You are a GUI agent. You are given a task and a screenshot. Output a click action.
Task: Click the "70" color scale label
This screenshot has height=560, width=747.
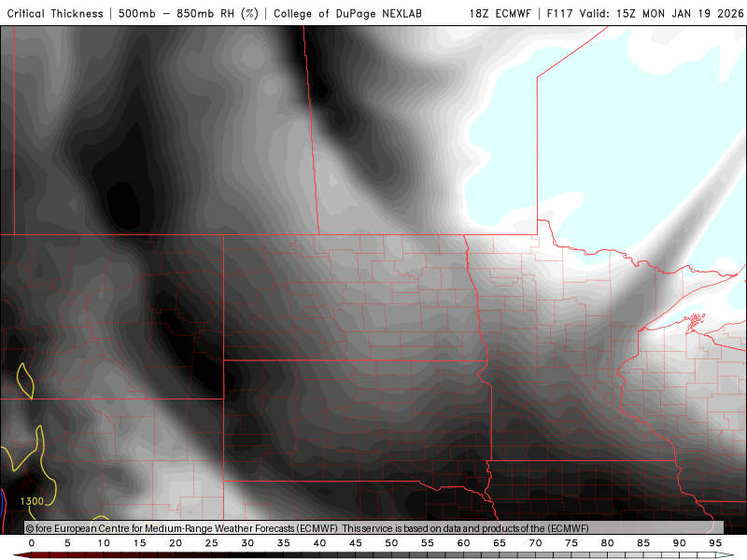click(535, 543)
